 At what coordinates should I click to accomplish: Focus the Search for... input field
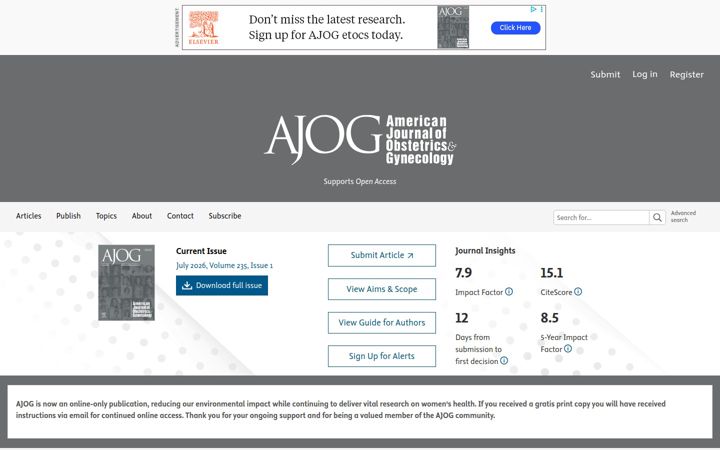click(601, 218)
